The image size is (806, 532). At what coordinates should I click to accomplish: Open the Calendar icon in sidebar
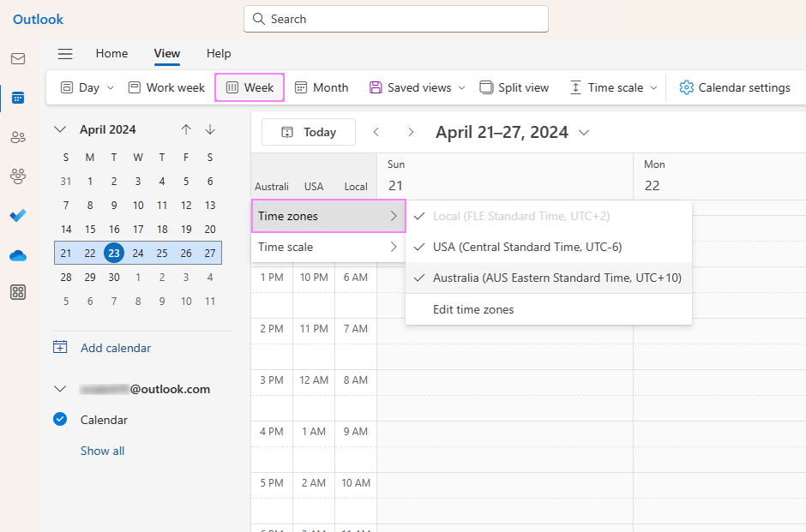(x=18, y=98)
